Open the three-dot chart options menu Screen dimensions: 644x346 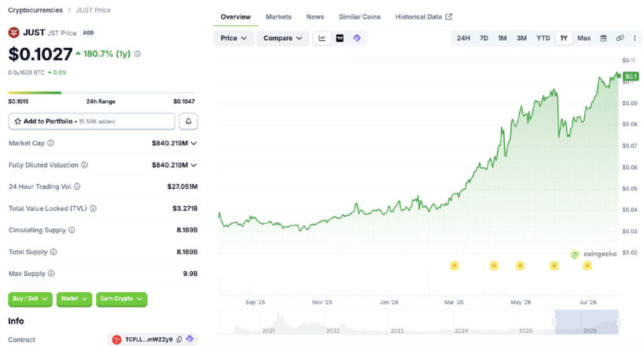click(x=635, y=38)
